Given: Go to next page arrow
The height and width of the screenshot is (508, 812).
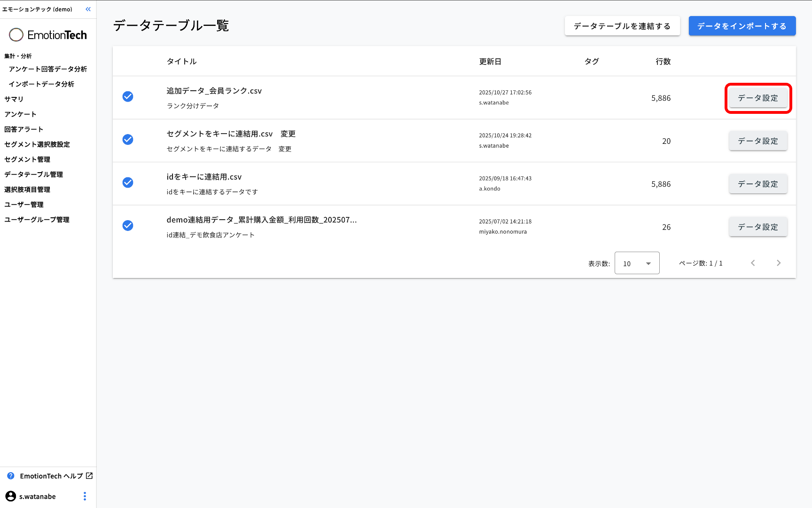Looking at the screenshot, I should tap(778, 263).
